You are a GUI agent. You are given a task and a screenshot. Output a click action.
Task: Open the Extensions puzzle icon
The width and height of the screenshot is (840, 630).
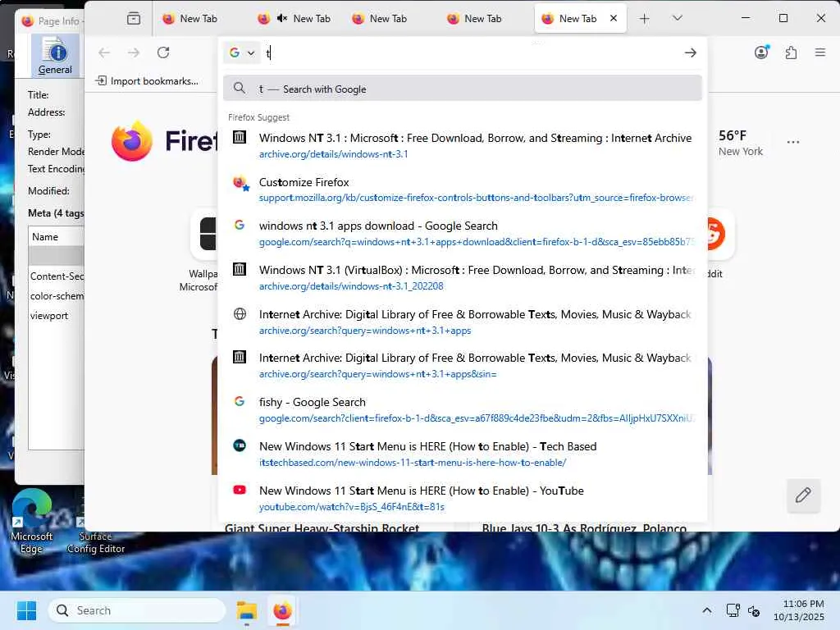pyautogui.click(x=791, y=52)
